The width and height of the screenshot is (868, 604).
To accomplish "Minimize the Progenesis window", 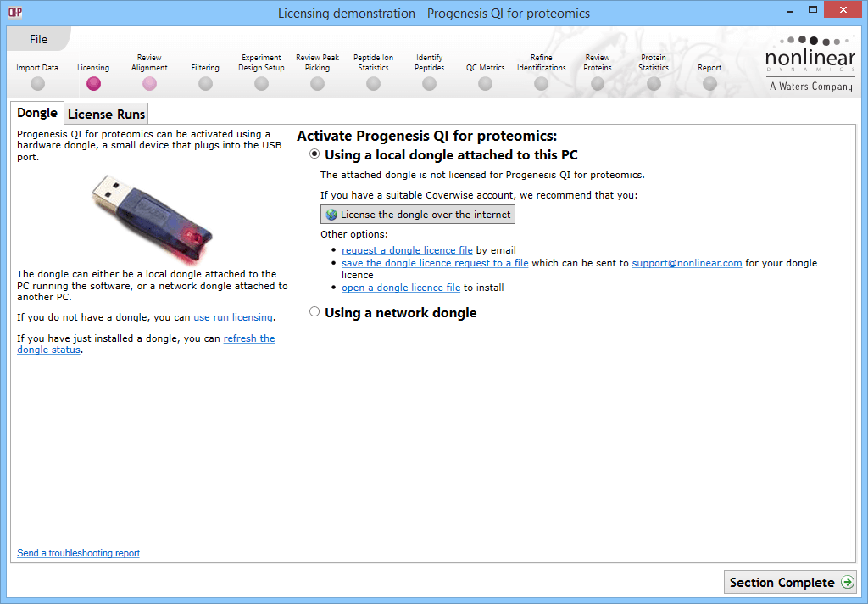I will click(x=789, y=10).
